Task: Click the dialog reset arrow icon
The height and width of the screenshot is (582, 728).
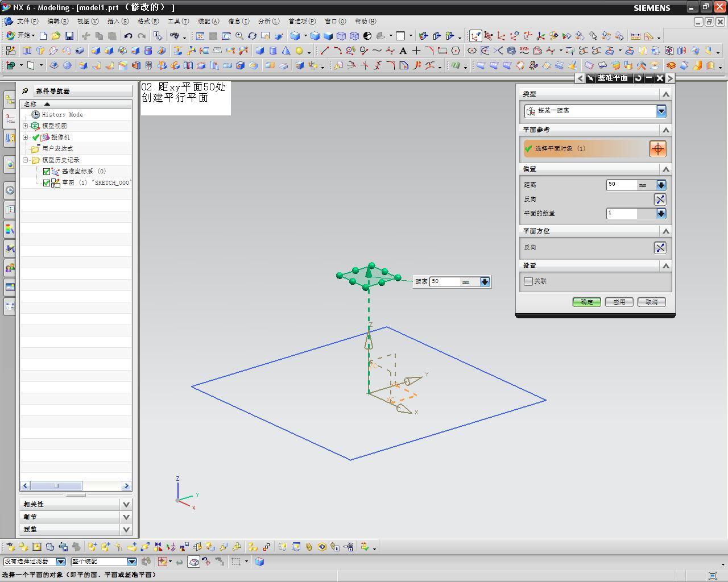Action: tap(638, 78)
